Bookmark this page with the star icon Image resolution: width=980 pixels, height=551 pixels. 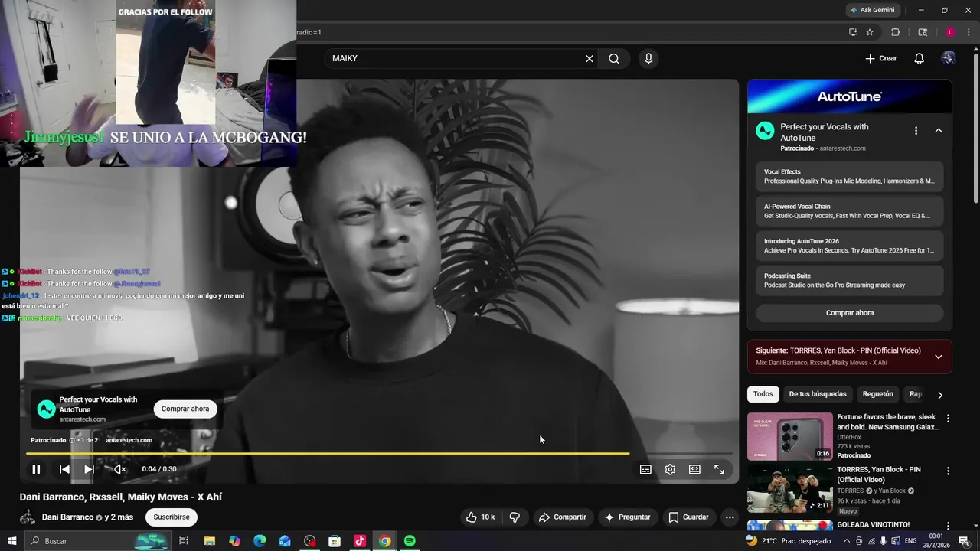[870, 32]
